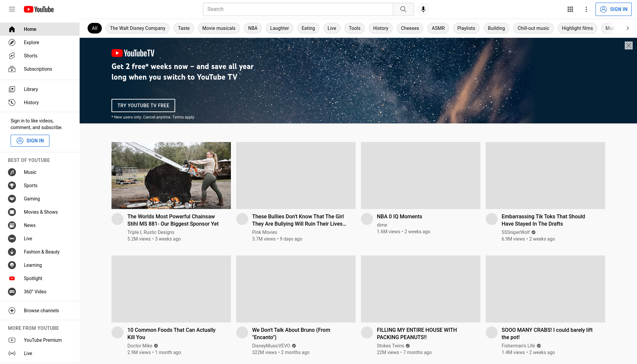Open the hamburger guide menu
Viewport: 637px width, 364px height.
pos(12,9)
